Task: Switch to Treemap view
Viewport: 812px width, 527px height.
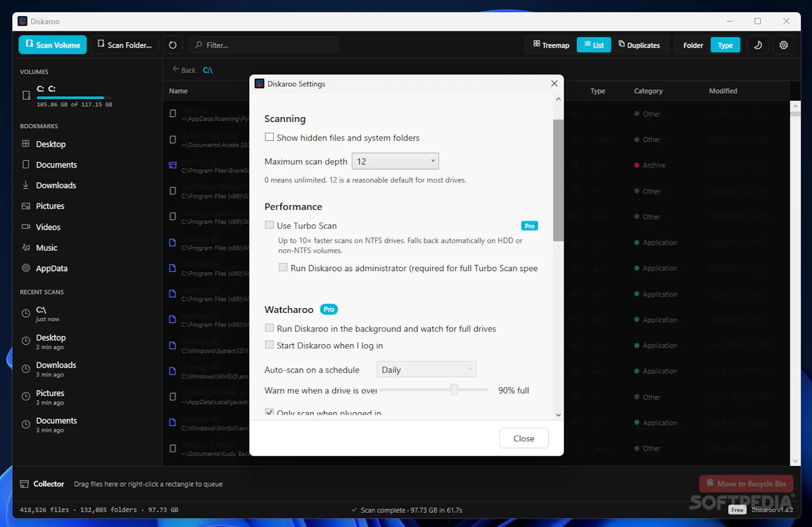Action: click(x=551, y=45)
